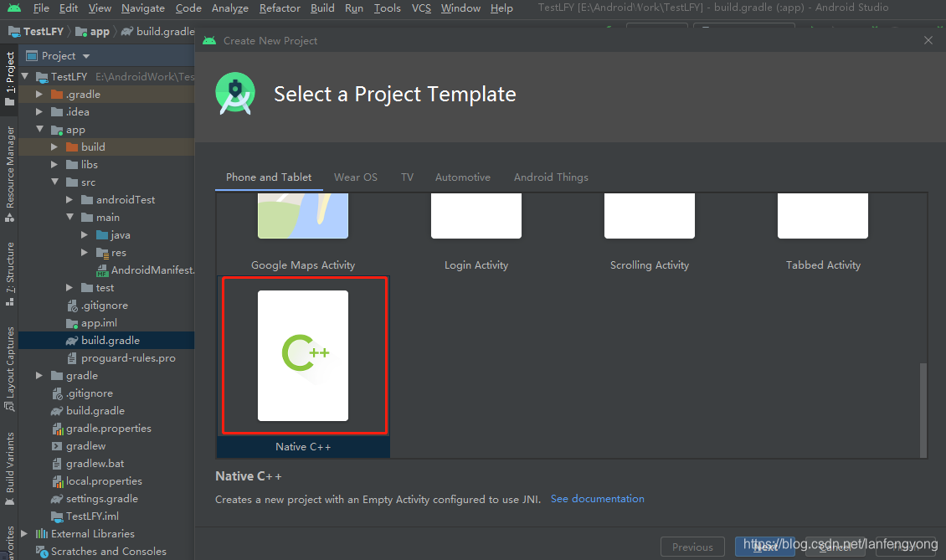Image resolution: width=946 pixels, height=560 pixels.
Task: Select the Google Maps Activity template
Action: coord(302,215)
